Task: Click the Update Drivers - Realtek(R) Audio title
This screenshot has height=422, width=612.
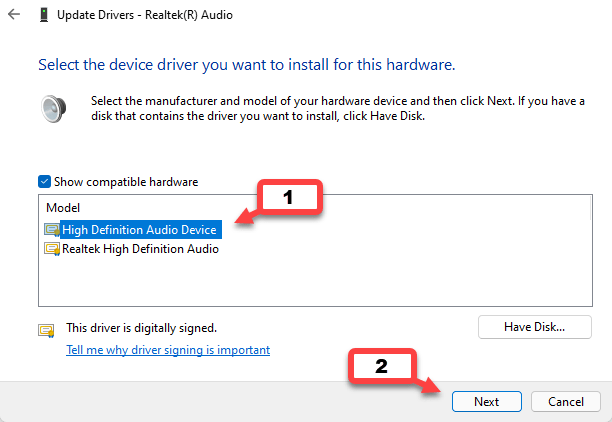Action: pos(145,15)
